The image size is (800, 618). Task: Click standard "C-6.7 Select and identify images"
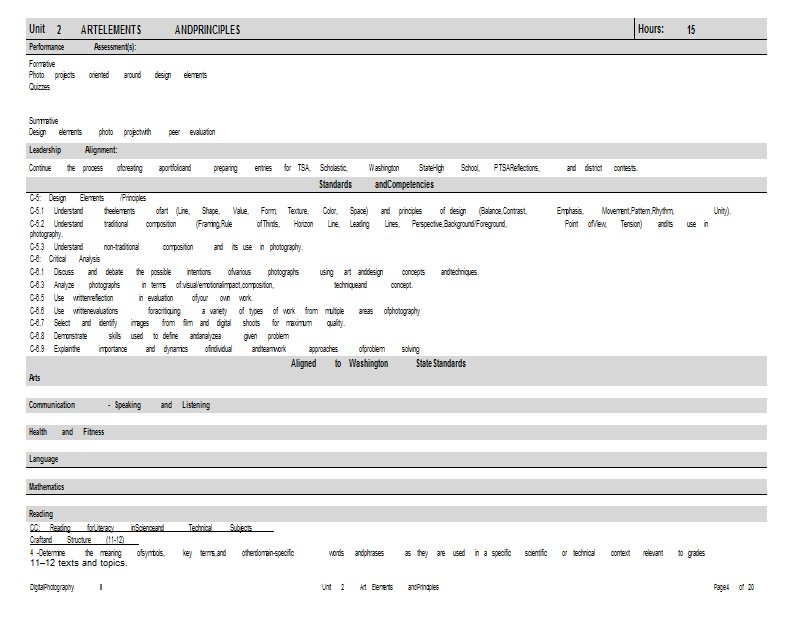click(187, 323)
